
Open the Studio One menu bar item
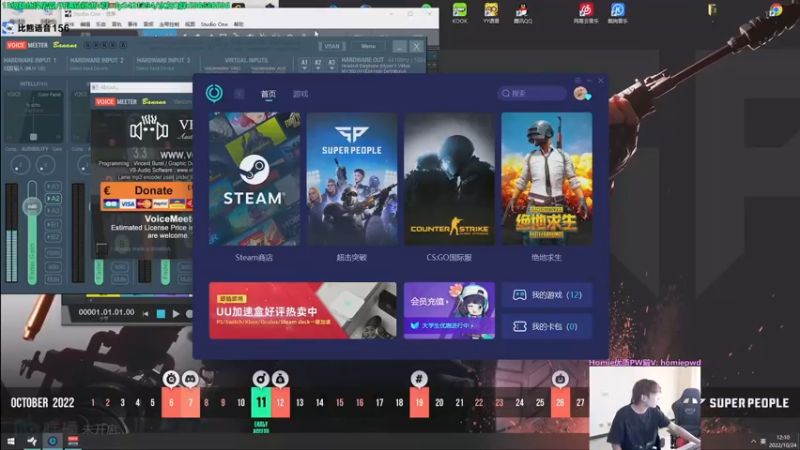tap(214, 24)
